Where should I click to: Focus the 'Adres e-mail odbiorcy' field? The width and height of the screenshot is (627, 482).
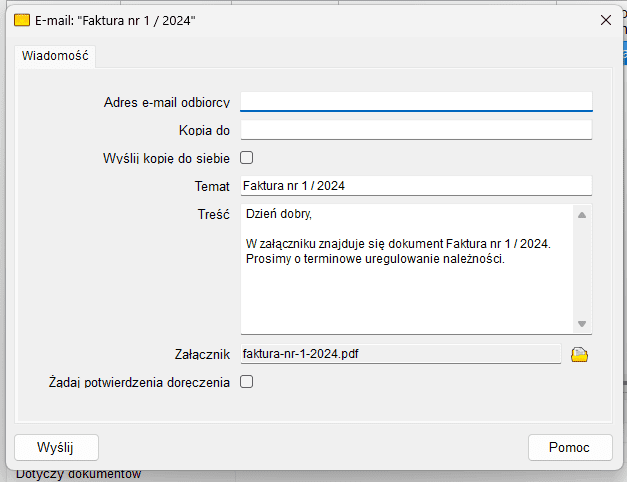pyautogui.click(x=416, y=102)
